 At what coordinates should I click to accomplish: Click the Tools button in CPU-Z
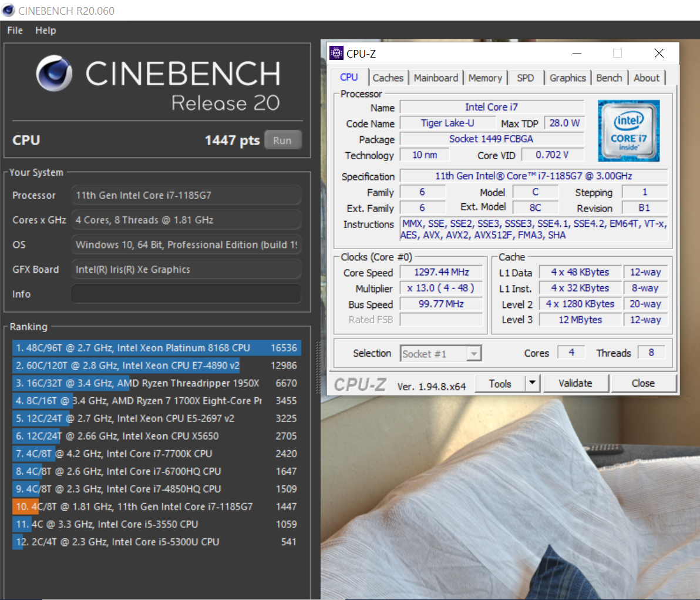tap(500, 384)
